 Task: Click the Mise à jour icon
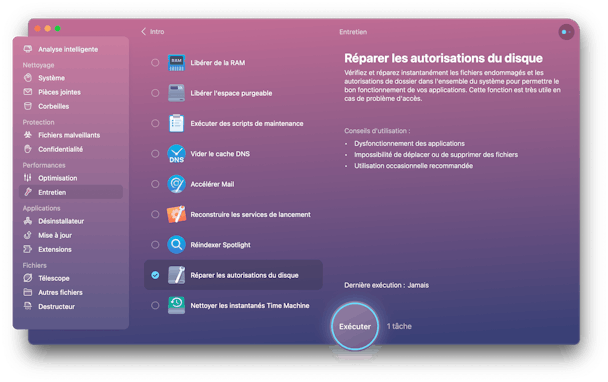28,235
